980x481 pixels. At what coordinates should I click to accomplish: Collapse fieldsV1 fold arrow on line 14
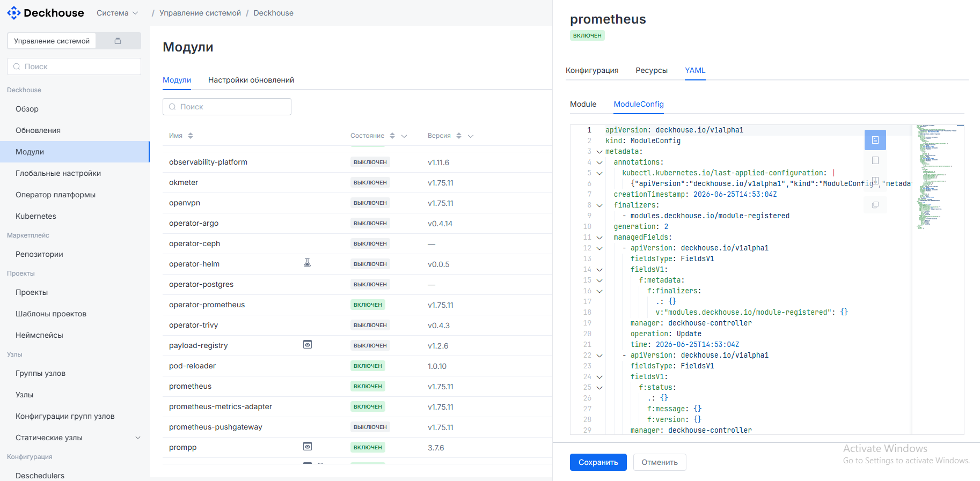599,270
